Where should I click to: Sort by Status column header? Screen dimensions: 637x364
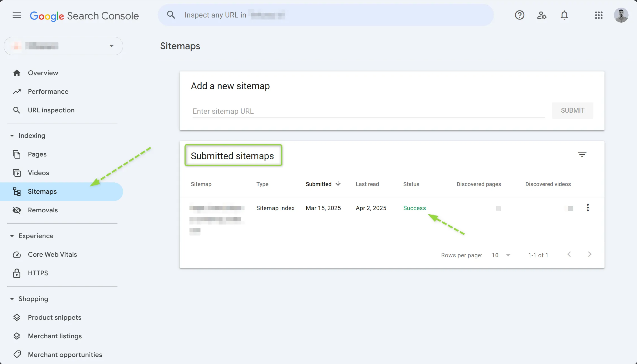(411, 184)
